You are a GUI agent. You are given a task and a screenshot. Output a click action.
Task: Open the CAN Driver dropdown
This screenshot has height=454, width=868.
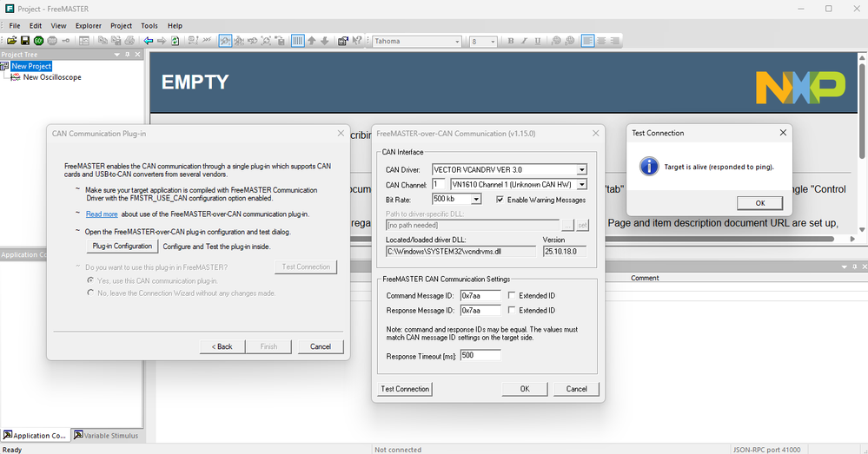[x=582, y=170]
